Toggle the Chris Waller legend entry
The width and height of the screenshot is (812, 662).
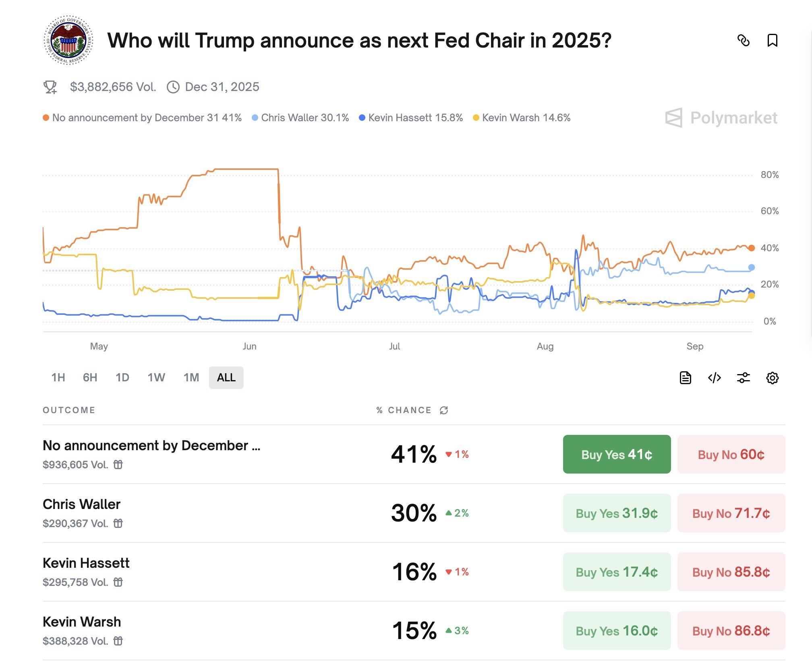(304, 118)
